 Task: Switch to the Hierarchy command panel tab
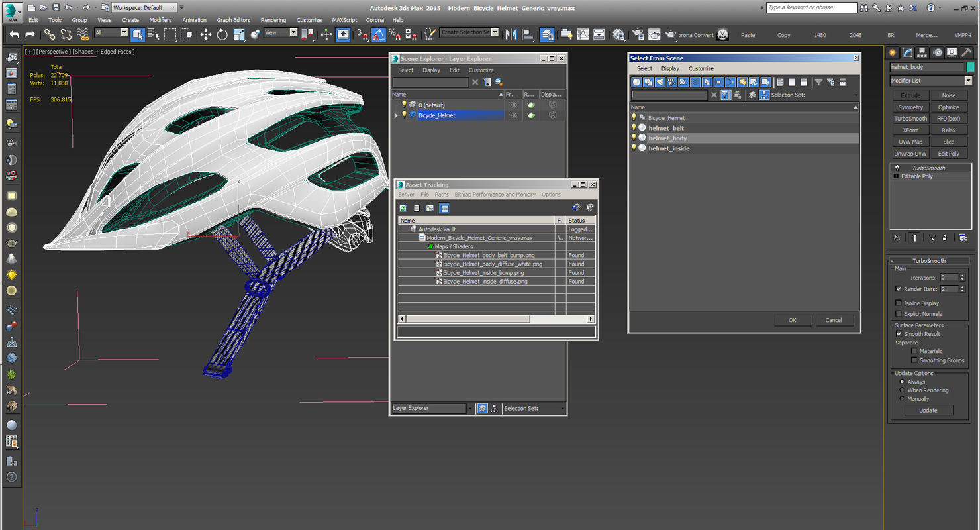click(x=922, y=52)
